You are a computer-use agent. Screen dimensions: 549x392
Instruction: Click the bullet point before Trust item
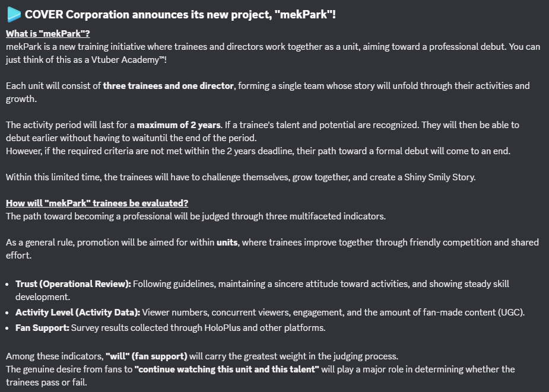(x=7, y=284)
